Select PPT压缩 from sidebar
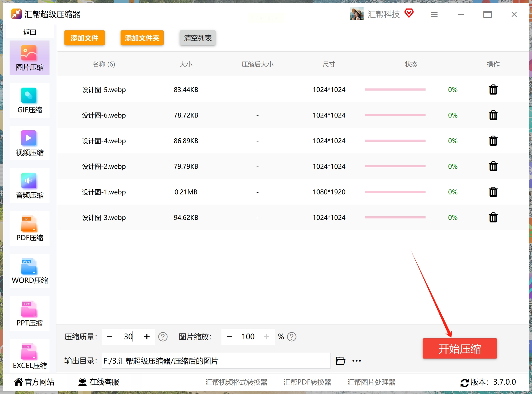Viewport: 532px width, 394px height. [30, 314]
